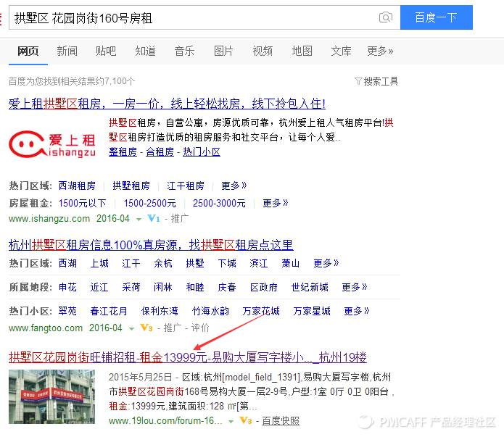Select the 申花 location link
504x437 pixels.
tap(67, 287)
